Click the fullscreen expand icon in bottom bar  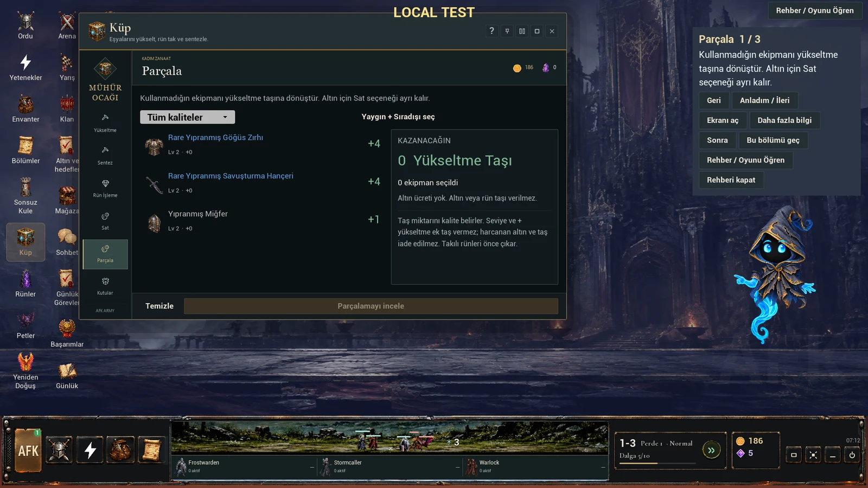tap(813, 455)
